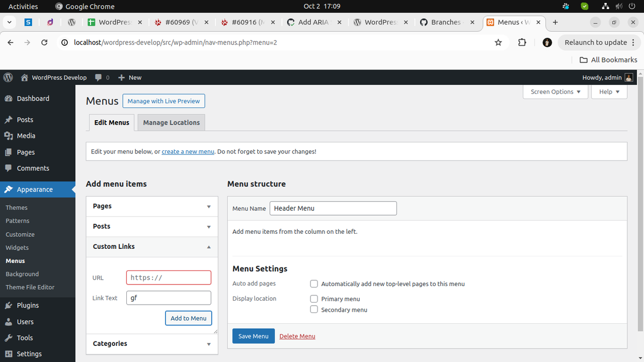This screenshot has width=644, height=362.
Task: Collapse the Custom Links section
Action: [152, 246]
